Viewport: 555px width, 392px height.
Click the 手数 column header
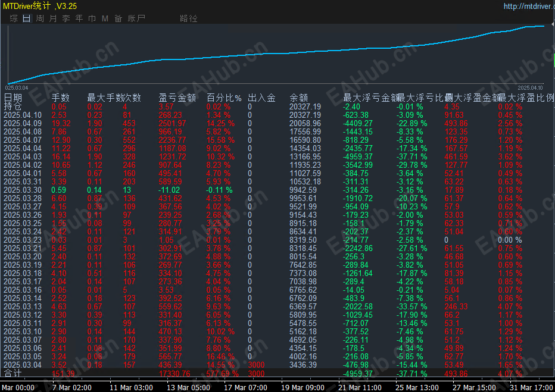tap(61, 98)
